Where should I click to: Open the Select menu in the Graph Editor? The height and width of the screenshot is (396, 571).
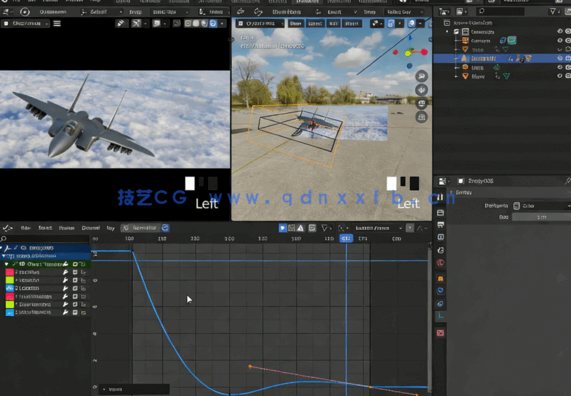coord(45,228)
